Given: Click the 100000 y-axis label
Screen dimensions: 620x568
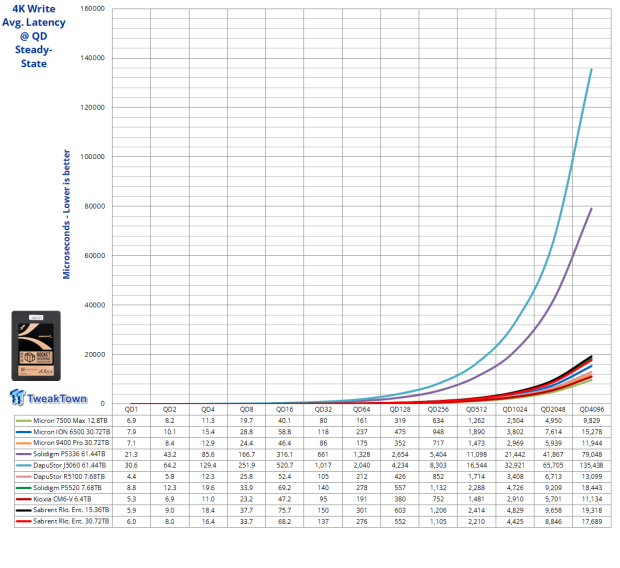Looking at the screenshot, I should [93, 157].
